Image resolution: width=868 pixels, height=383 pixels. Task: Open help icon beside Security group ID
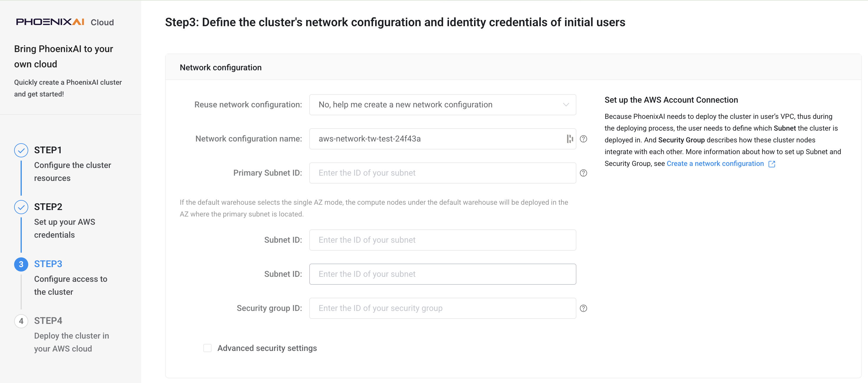click(583, 308)
